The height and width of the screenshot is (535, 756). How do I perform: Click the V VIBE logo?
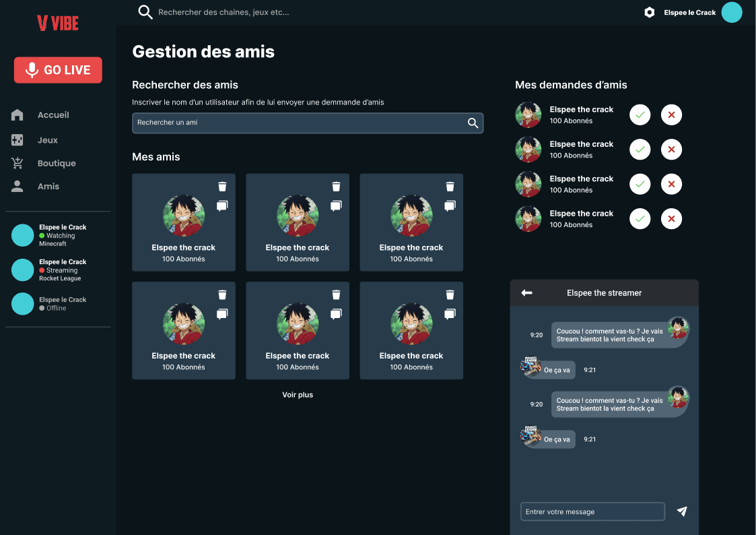pos(58,23)
